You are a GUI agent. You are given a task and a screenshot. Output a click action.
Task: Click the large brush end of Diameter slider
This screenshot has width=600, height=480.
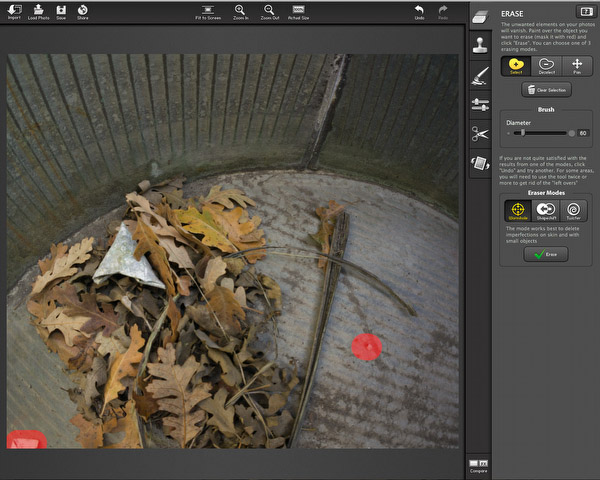(572, 133)
